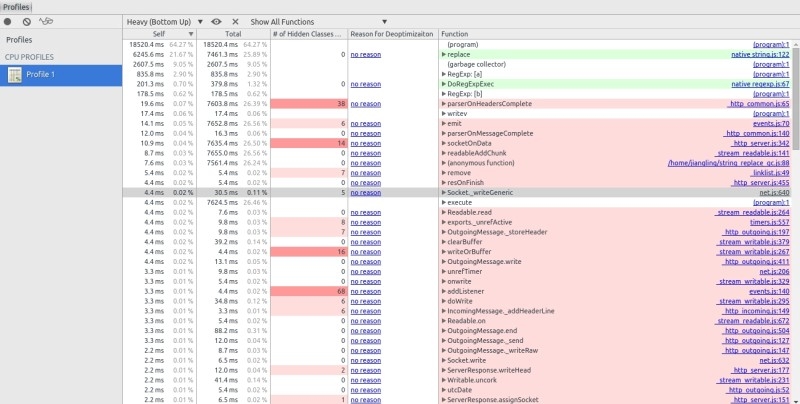
Task: Click the clear all profiles icon
Action: click(27, 21)
